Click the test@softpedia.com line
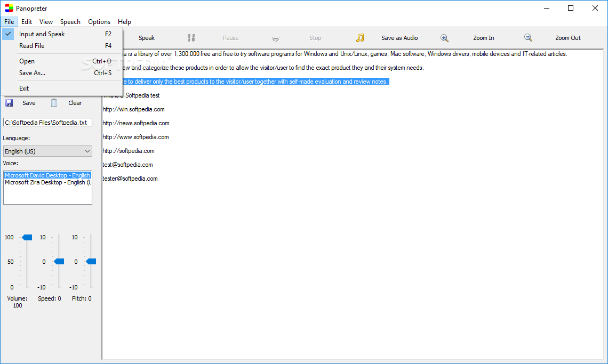The height and width of the screenshot is (364, 608). (x=127, y=165)
